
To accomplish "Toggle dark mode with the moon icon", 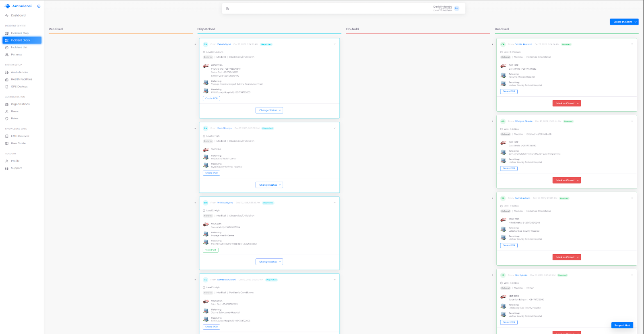I will 227,8.
